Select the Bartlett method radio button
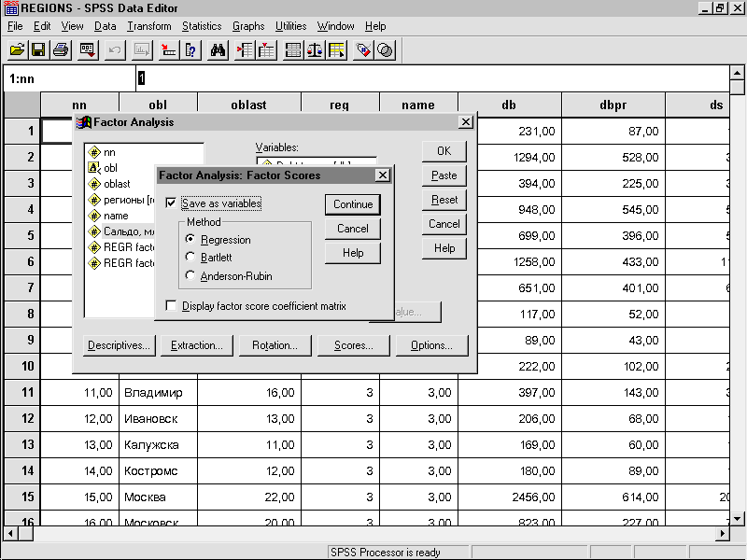The width and height of the screenshot is (747, 560). (190, 257)
